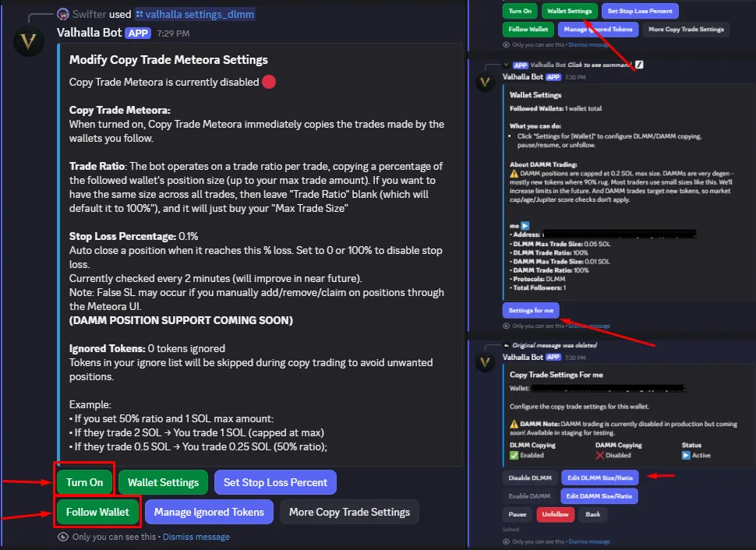Dismiss message link under the Follow Wallet row
The width and height of the screenshot is (756, 550).
(x=196, y=537)
